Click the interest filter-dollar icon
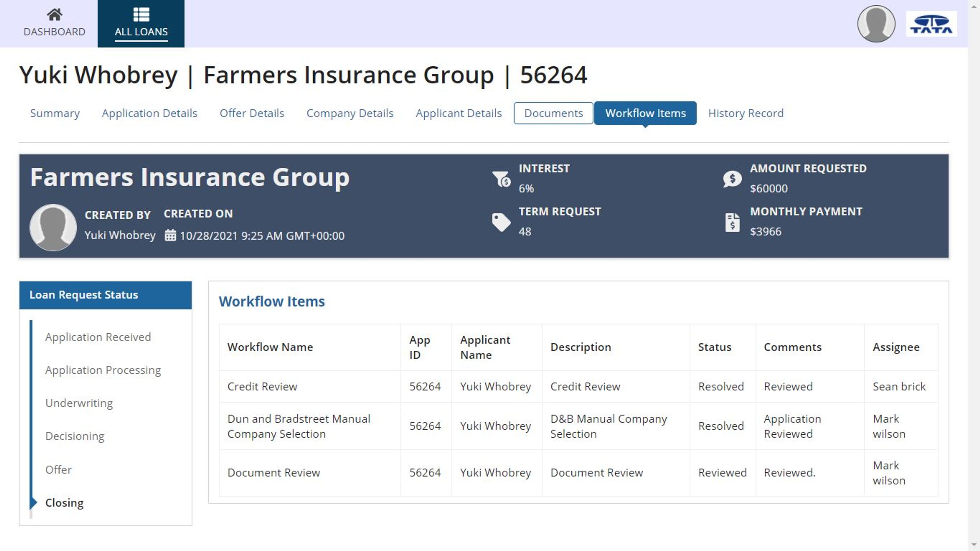The width and height of the screenshot is (980, 551). coord(501,179)
